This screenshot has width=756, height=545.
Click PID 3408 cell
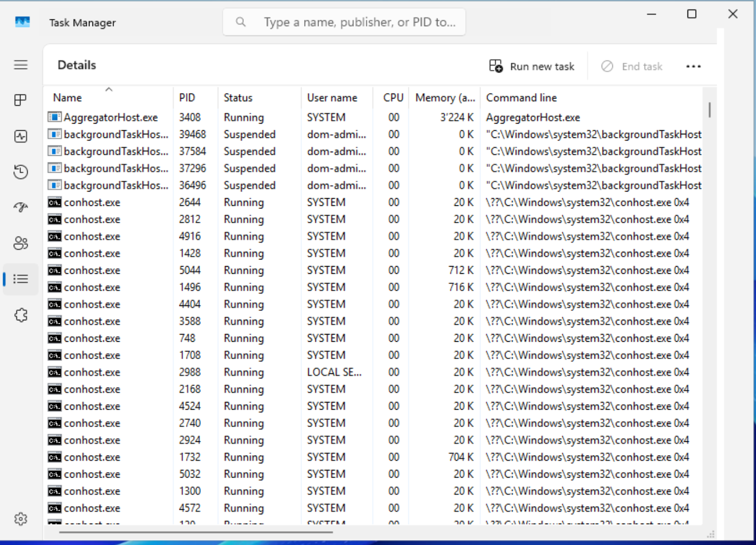(x=190, y=117)
